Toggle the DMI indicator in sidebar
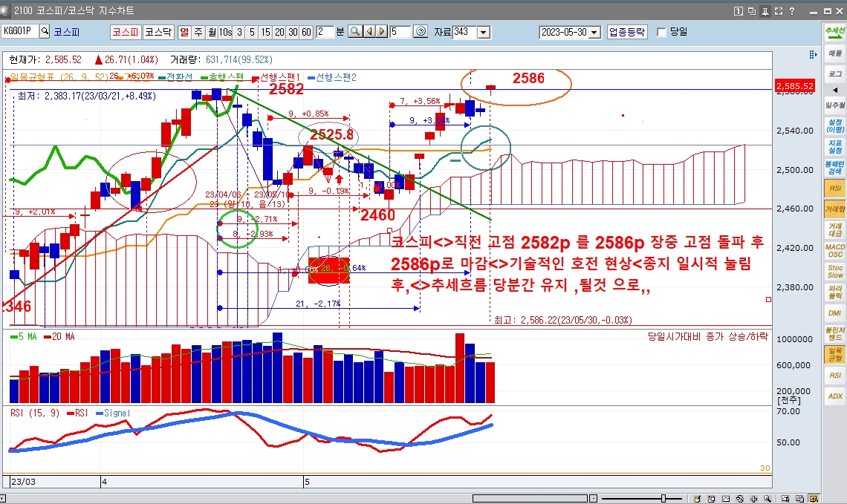847x504 pixels. click(835, 313)
